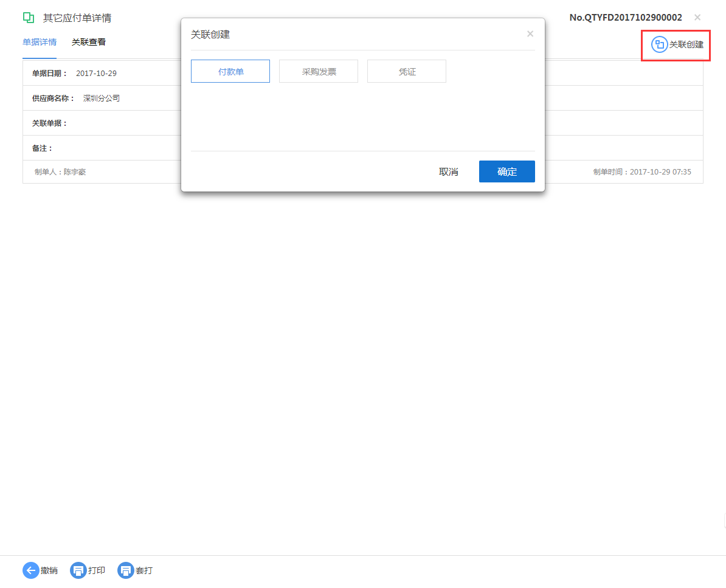Click the 取消 button in dialog

[449, 171]
